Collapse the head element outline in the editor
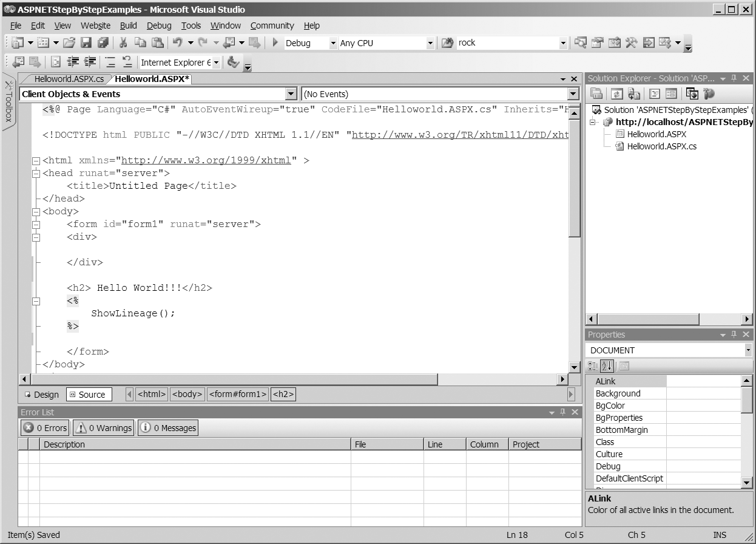Viewport: 756px width, 544px height. click(x=36, y=173)
